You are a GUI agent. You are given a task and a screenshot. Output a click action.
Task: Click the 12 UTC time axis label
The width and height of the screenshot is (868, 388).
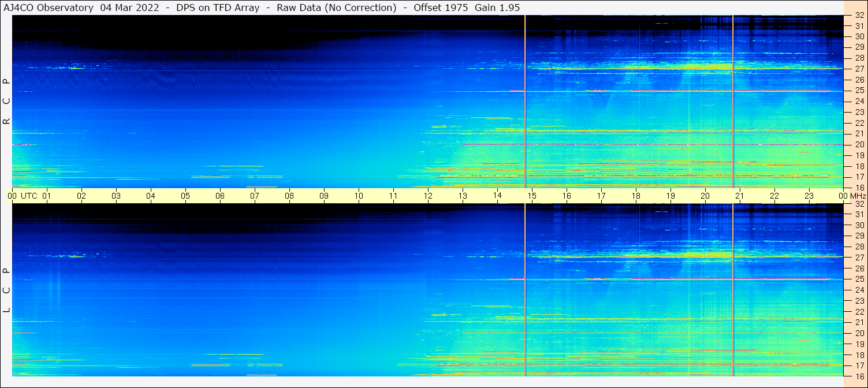click(428, 196)
